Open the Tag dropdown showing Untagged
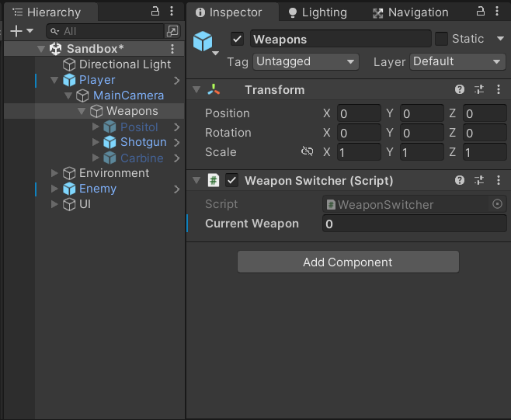 [x=306, y=61]
